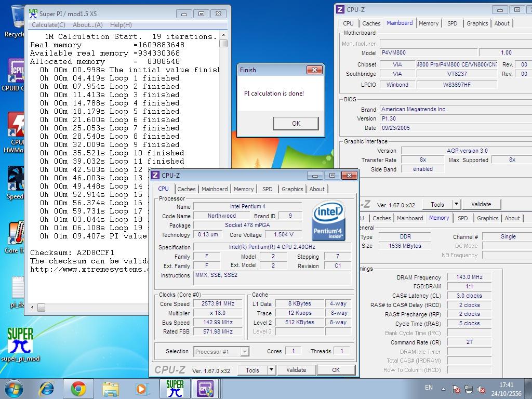Viewport: 532px width, 399px height.
Task: Click the Z icon of the Mainboard CPU-Z window
Action: [340, 9]
